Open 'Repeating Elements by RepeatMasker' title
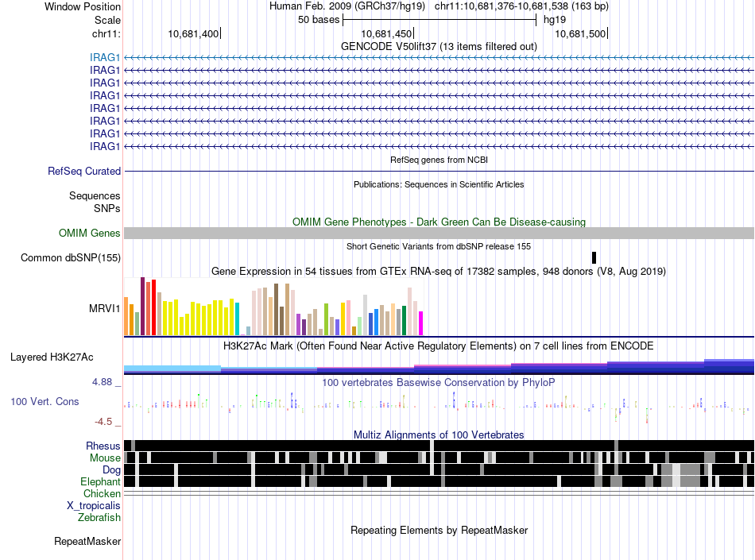Screen dimensions: 755x560 (x=439, y=530)
